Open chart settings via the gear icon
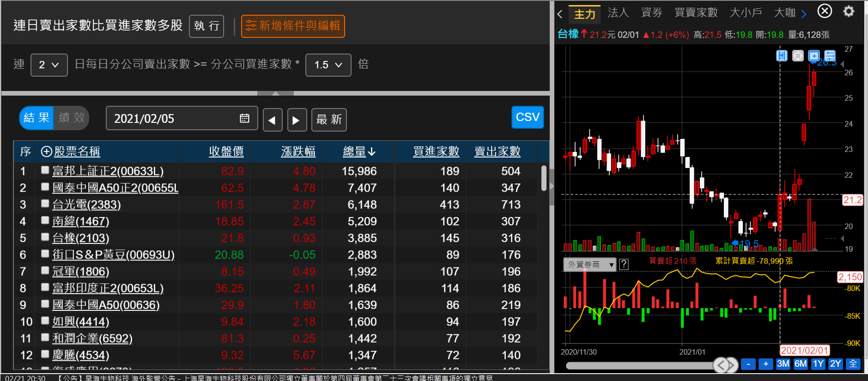Screen dimensions: 868x381 pyautogui.click(x=849, y=12)
